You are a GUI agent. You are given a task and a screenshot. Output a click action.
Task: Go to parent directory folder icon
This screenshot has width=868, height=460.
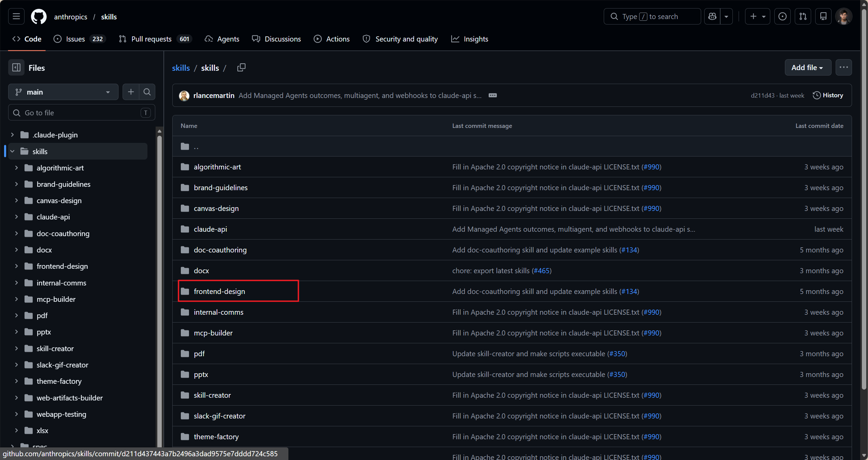tap(185, 146)
